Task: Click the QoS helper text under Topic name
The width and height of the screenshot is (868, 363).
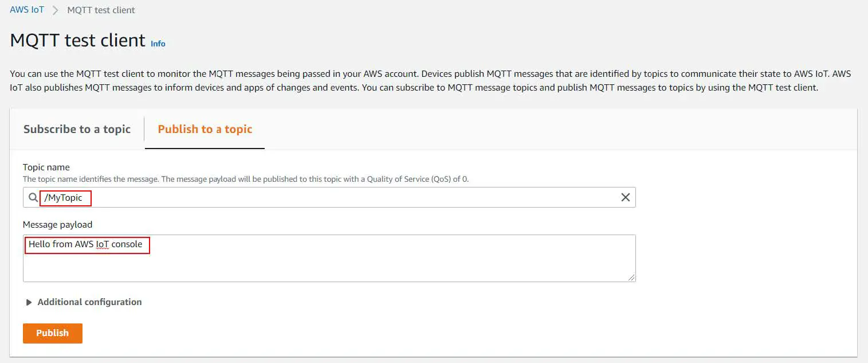Action: point(245,179)
